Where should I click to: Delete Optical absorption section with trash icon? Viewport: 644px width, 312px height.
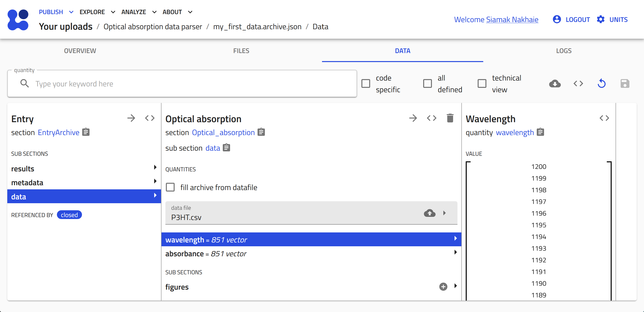click(450, 118)
